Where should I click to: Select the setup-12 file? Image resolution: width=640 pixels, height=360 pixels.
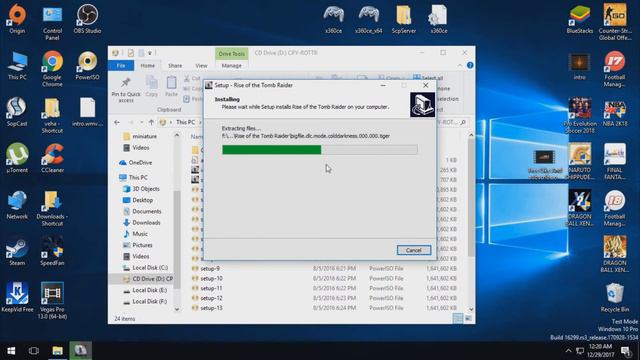pyautogui.click(x=211, y=298)
